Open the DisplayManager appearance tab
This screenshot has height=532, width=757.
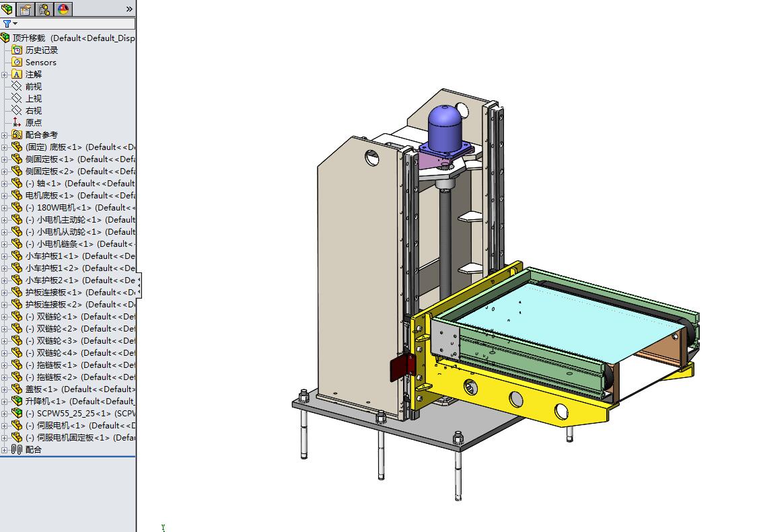(x=63, y=9)
